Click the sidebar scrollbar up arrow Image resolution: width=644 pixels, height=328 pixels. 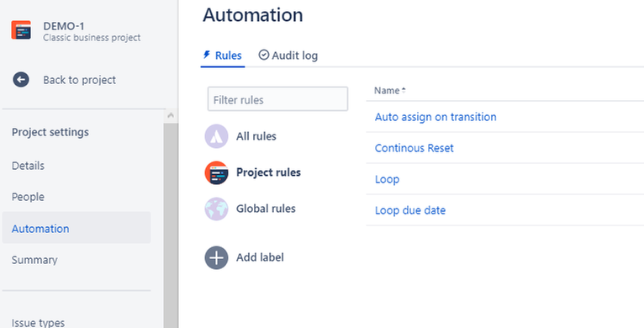click(x=171, y=115)
